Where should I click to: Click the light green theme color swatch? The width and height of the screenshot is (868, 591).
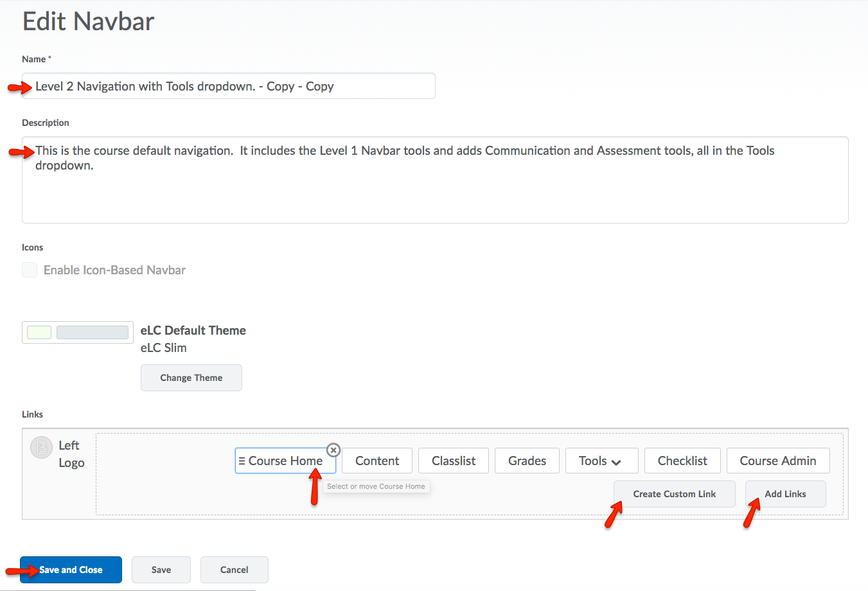39,332
